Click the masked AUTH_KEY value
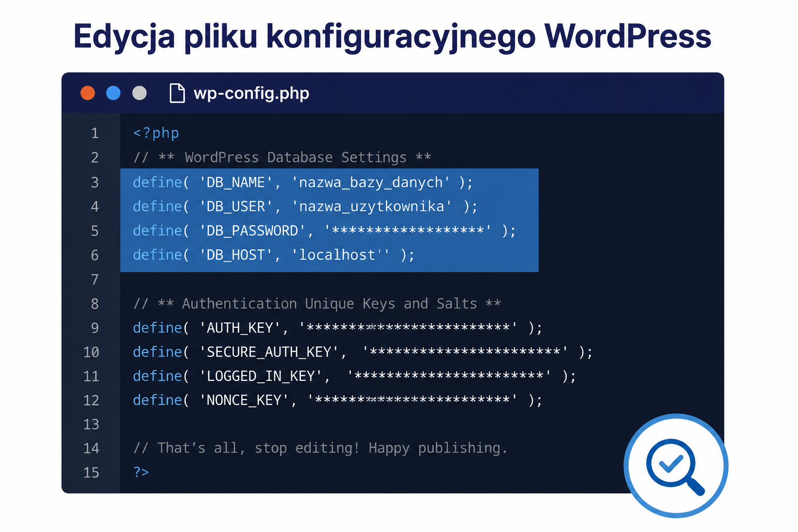Image resolution: width=798 pixels, height=532 pixels. [408, 327]
